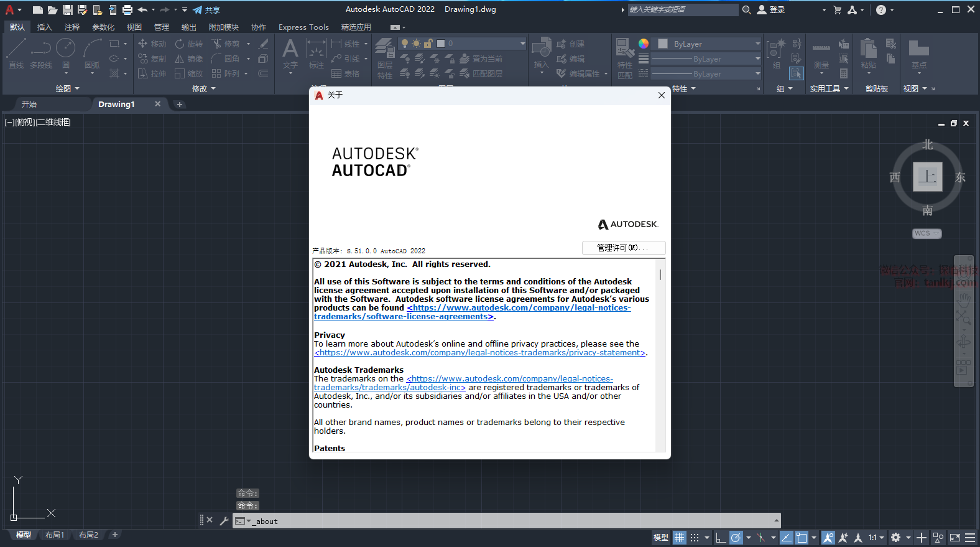Click the Move (移动) modify tool
The image size is (980, 547).
tap(152, 44)
